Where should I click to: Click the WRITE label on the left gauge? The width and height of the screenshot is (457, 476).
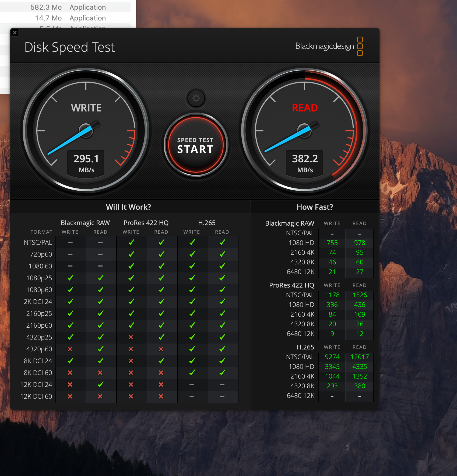pos(86,108)
